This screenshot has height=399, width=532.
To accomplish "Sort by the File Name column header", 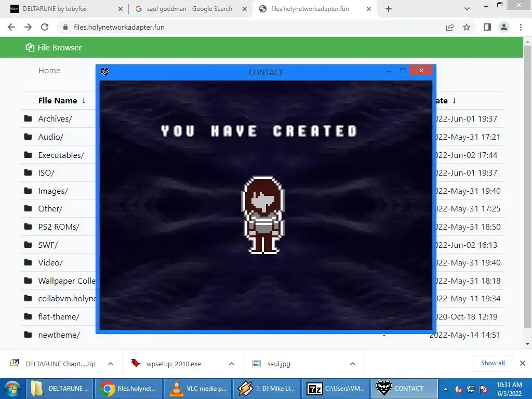I will 57,100.
